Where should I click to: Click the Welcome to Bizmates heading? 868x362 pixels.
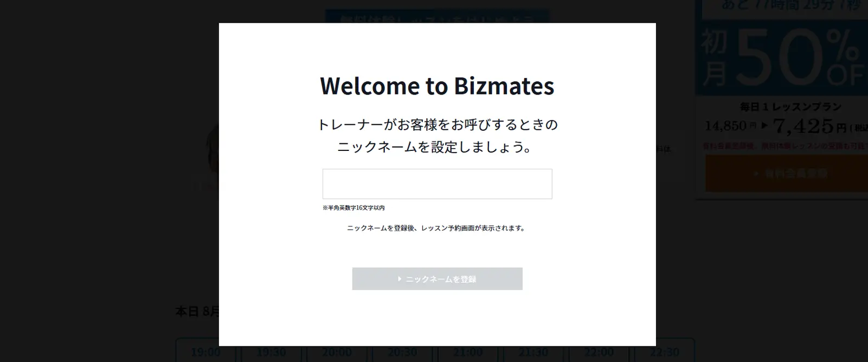[x=437, y=86]
